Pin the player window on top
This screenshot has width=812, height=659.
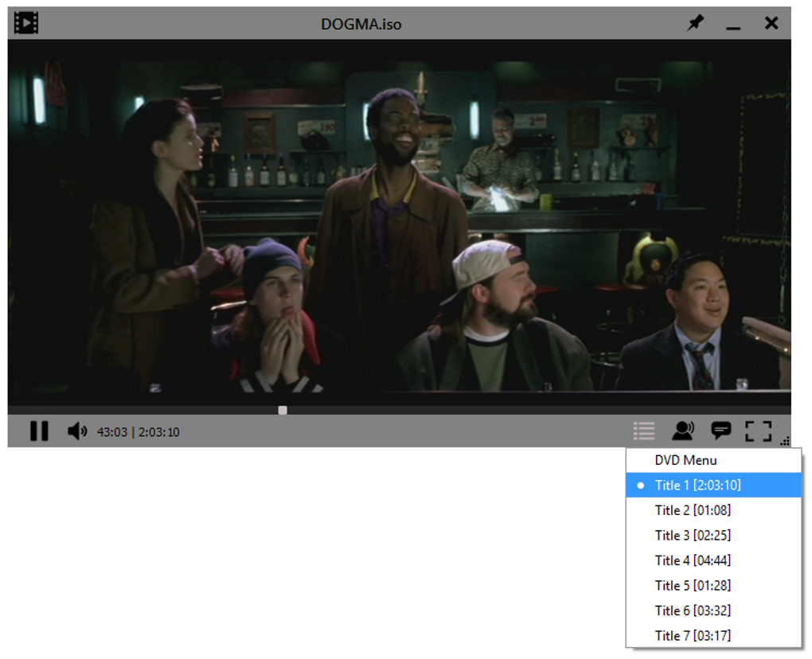[x=696, y=23]
